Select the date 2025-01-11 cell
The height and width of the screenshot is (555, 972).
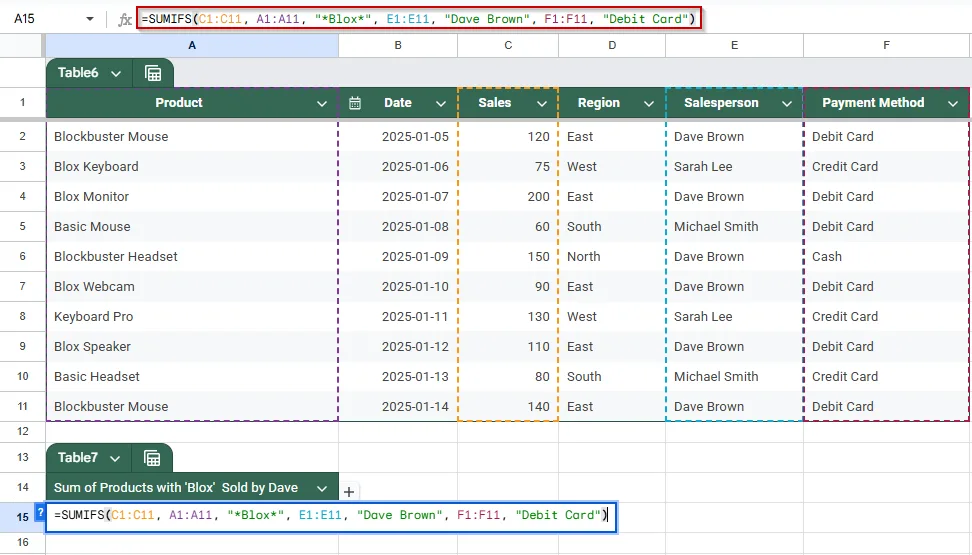click(x=398, y=316)
